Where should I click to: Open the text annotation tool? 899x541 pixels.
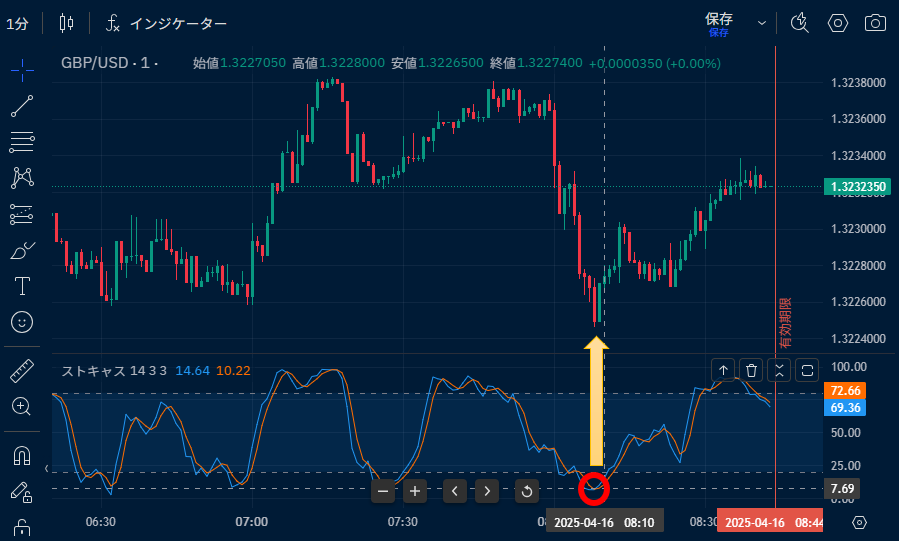click(x=22, y=286)
